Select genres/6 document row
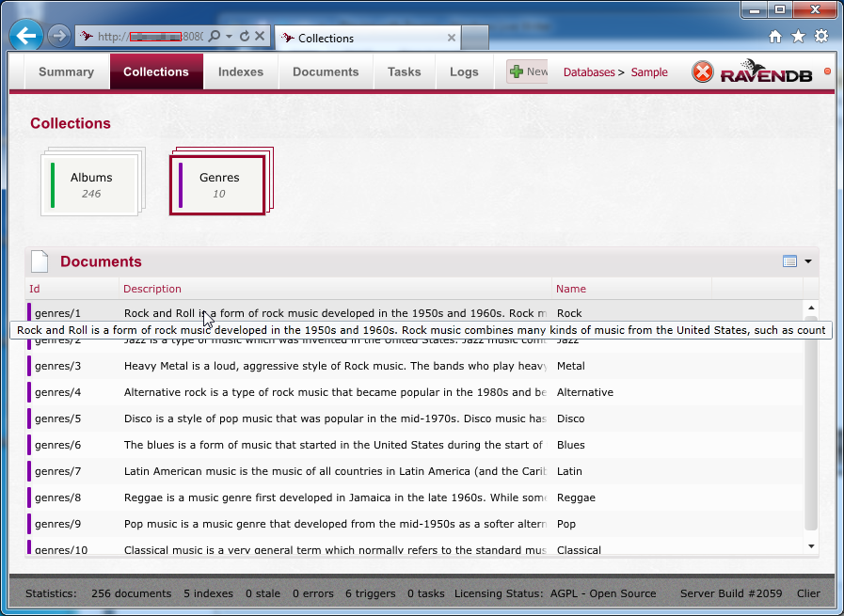 (x=414, y=445)
